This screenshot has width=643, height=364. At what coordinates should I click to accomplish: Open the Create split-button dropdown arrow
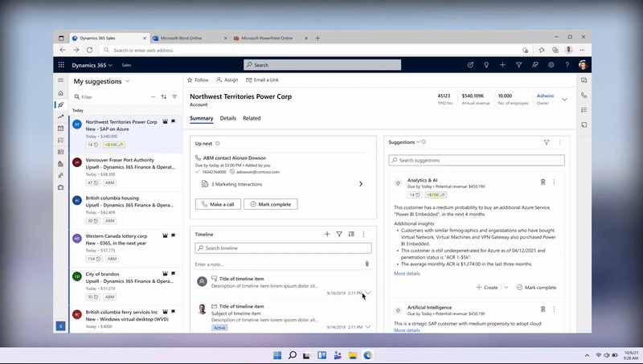tap(506, 288)
